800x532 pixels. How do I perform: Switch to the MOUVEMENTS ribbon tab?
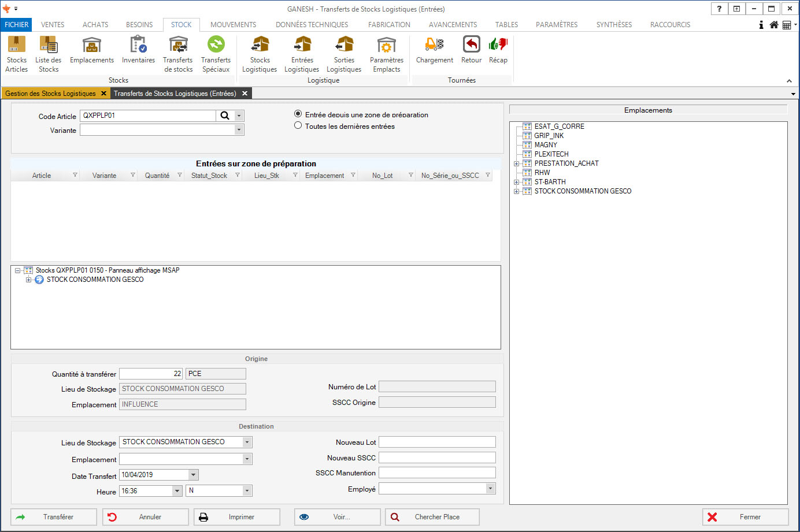point(233,25)
